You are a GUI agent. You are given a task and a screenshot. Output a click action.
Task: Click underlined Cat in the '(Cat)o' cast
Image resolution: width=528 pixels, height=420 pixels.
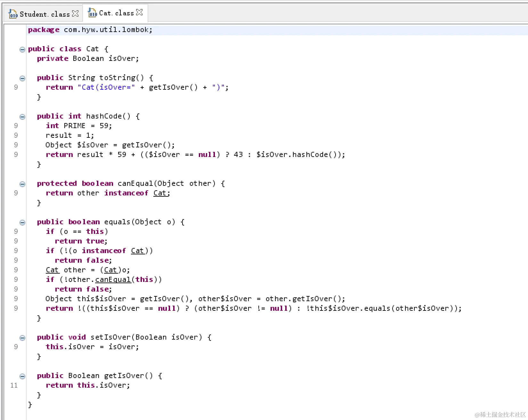click(110, 270)
